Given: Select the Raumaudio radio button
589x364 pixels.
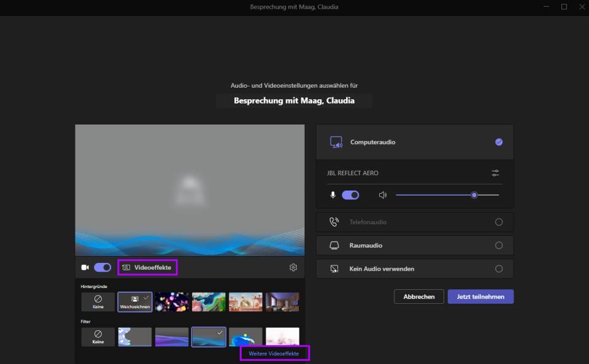Looking at the screenshot, I should (500, 245).
